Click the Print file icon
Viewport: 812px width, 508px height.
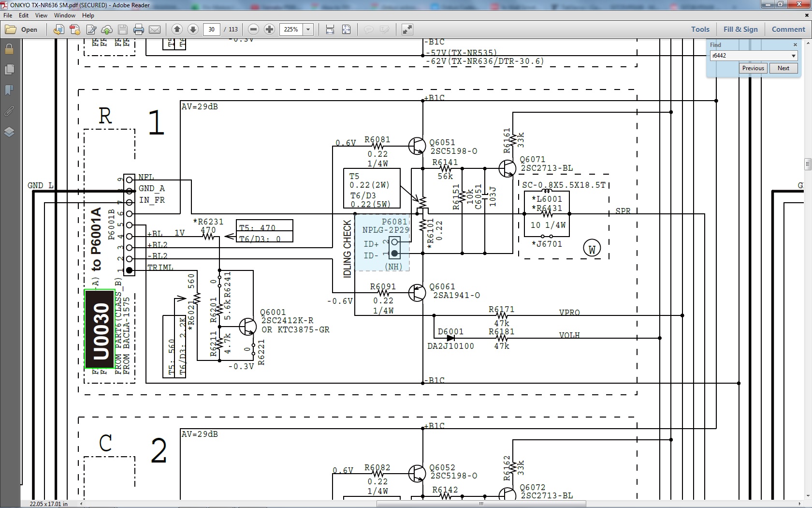coord(139,30)
